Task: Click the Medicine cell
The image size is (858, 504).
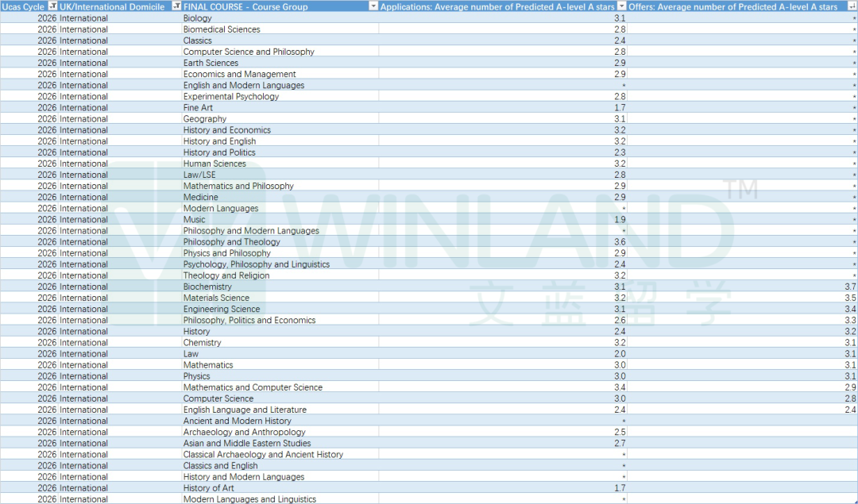Action: pyautogui.click(x=280, y=197)
